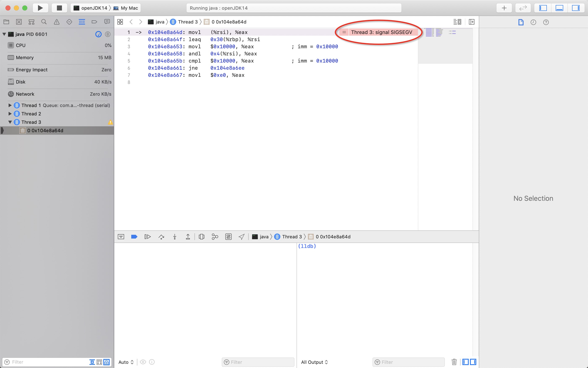
Task: Click the process view toggle icon beside java PID
Action: (108, 34)
